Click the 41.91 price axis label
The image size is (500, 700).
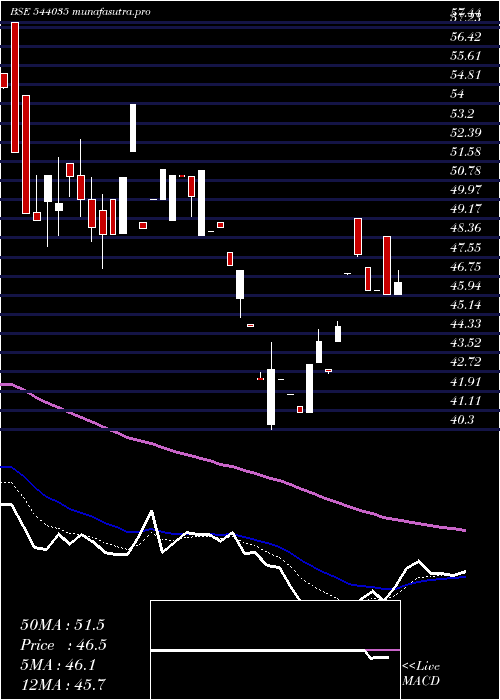coord(466,382)
